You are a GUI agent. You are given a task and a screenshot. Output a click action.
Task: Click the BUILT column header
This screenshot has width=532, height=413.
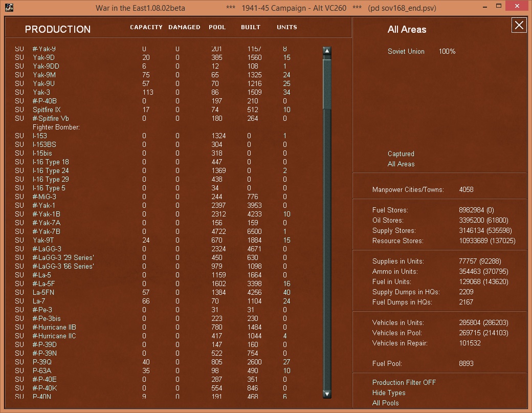251,28
